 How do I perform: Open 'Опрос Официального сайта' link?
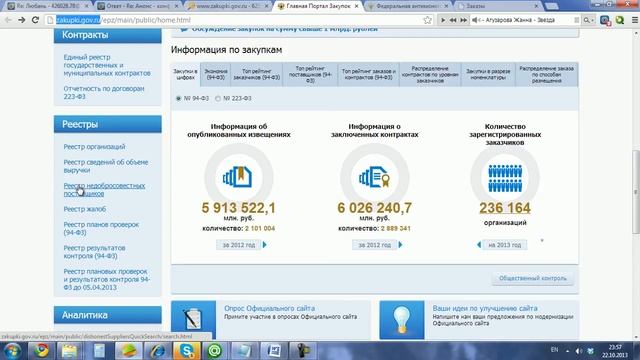(x=269, y=308)
